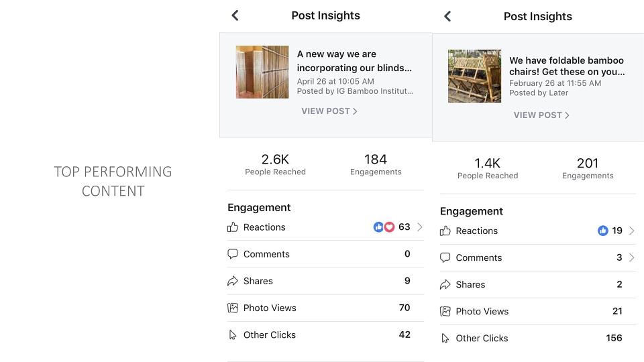
Task: Open the foldable bamboo chairs thumbnail
Action: [x=474, y=76]
